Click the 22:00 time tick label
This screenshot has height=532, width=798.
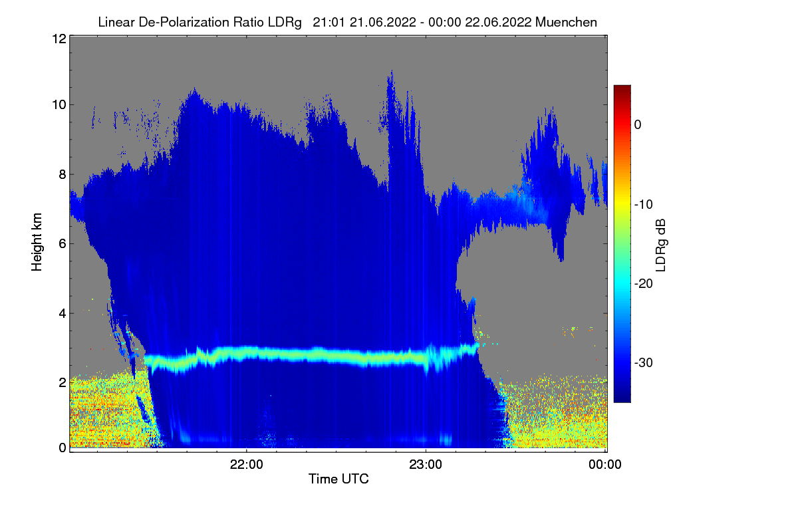coord(247,465)
